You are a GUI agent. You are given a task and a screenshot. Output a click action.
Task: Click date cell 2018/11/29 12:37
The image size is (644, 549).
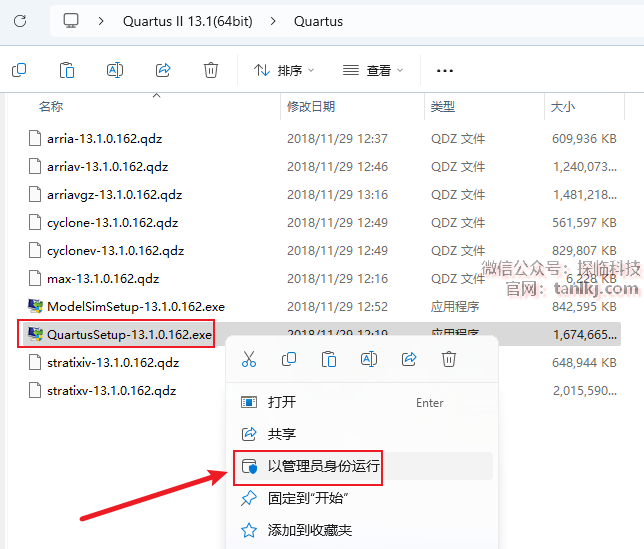point(337,139)
